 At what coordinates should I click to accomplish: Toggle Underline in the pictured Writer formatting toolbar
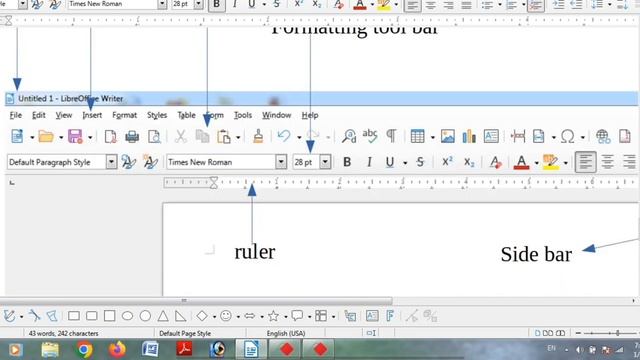point(390,162)
